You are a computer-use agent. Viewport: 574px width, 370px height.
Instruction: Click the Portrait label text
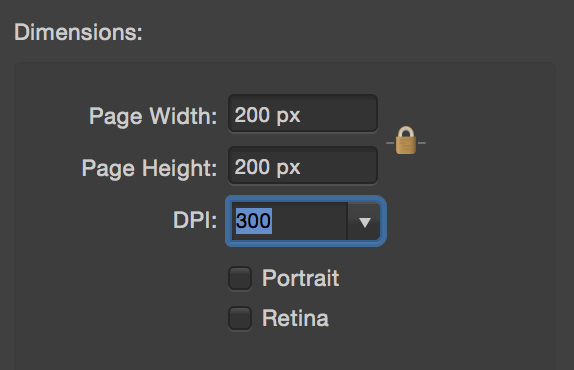[301, 279]
